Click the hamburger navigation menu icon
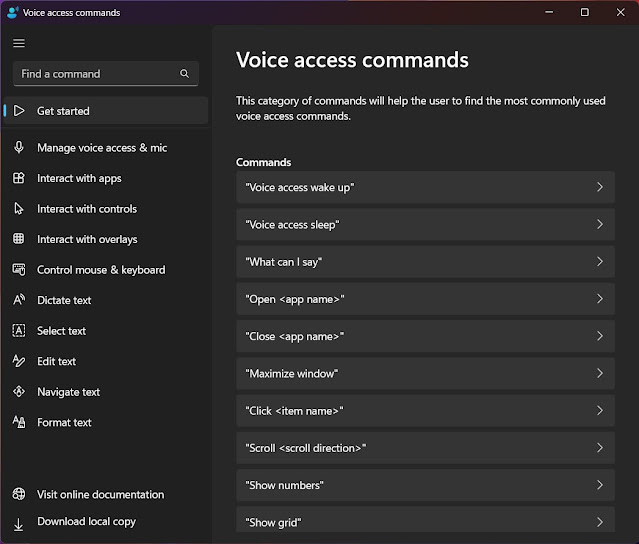This screenshot has height=544, width=639. [19, 43]
